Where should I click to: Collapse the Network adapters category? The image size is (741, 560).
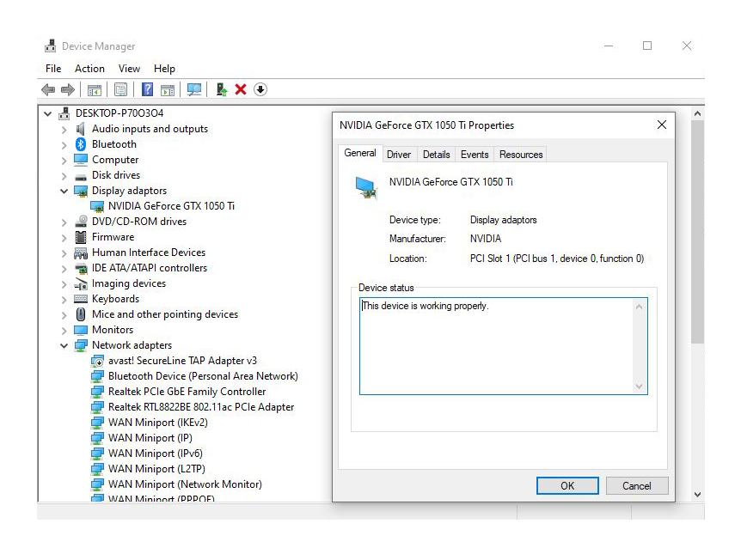coord(64,345)
